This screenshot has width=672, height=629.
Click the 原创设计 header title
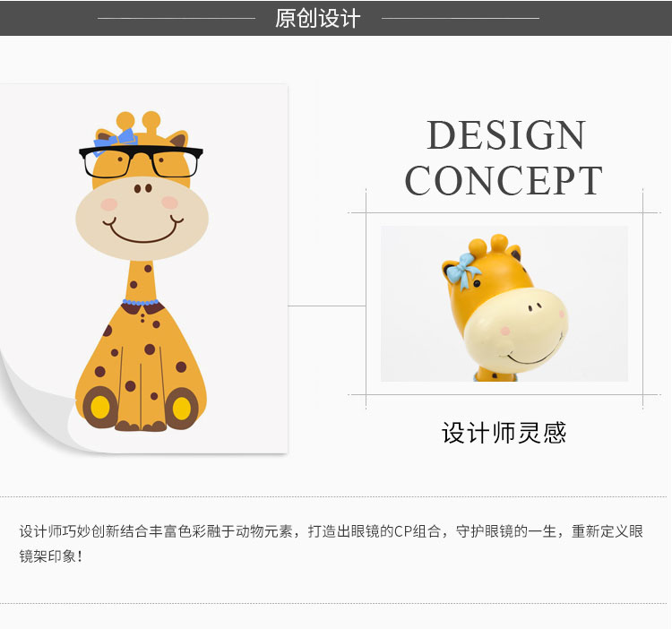(317, 19)
